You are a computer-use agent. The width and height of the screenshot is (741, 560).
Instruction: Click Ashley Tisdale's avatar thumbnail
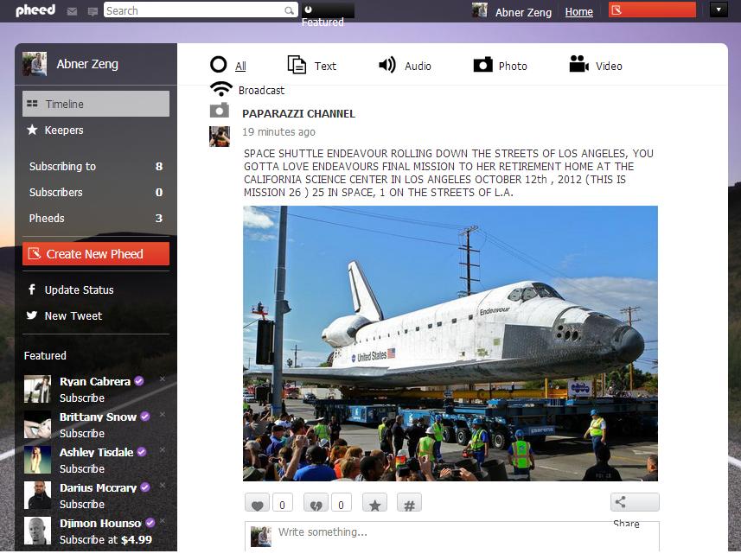tap(37, 460)
